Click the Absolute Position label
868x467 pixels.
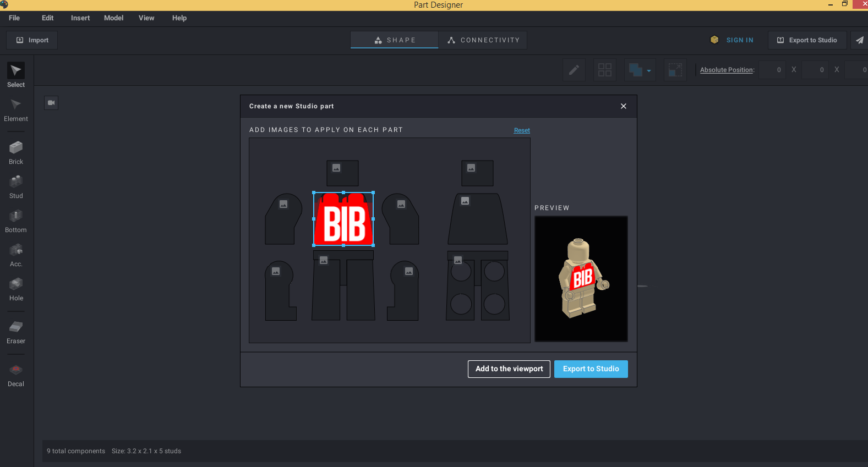pos(727,70)
